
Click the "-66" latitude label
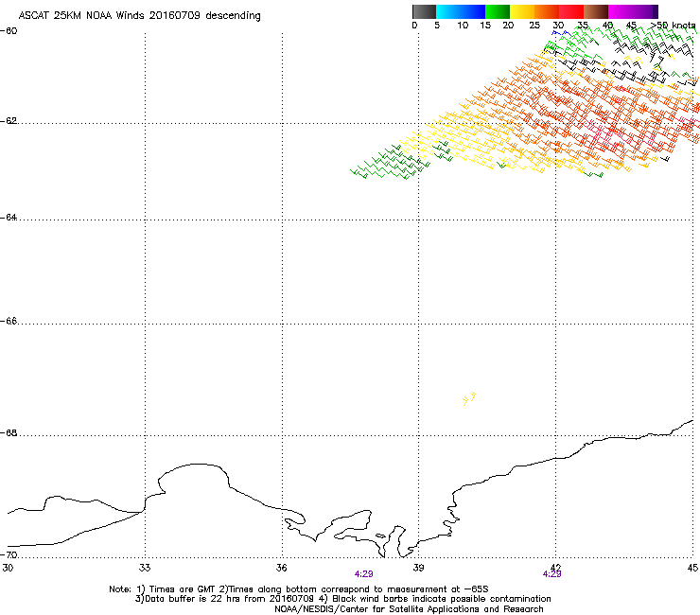[x=9, y=322]
